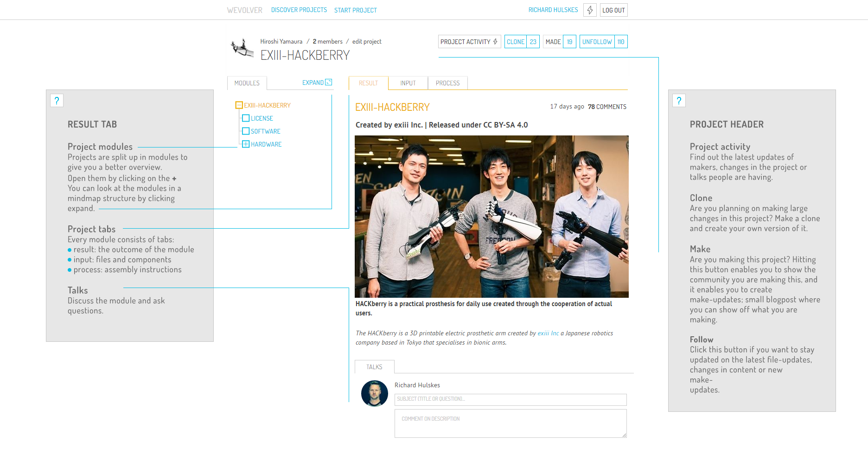Expand the HARDWARE module node
Screen dimensions: 868x455
(246, 144)
